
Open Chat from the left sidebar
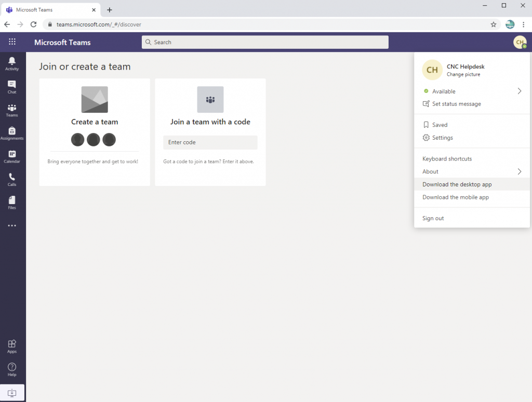point(12,87)
